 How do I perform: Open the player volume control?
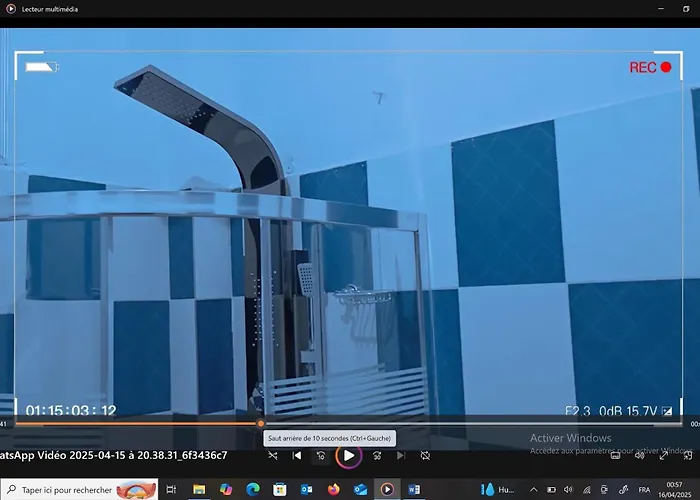pos(640,455)
